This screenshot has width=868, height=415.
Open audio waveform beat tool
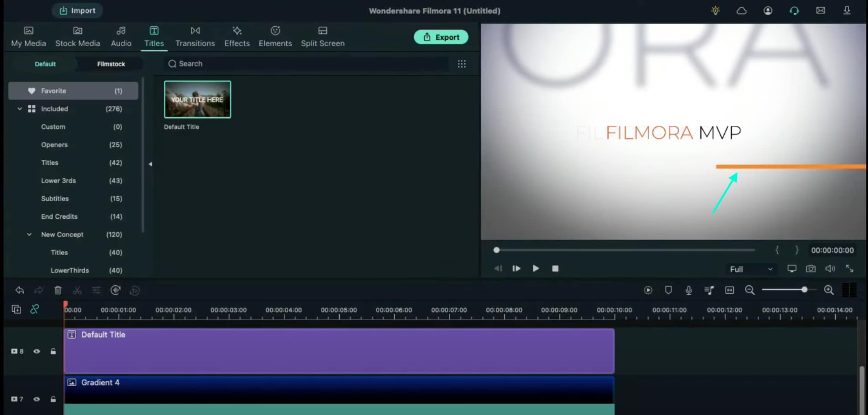tap(116, 290)
